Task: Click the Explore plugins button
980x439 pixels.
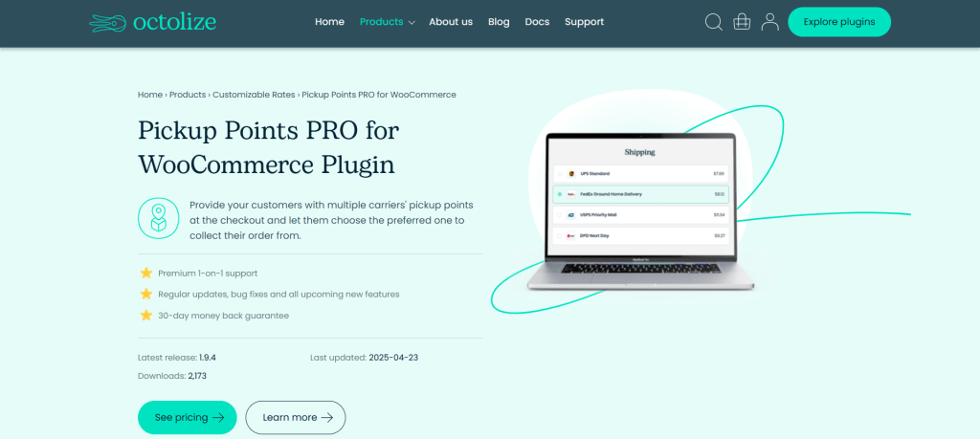Action: (x=838, y=22)
